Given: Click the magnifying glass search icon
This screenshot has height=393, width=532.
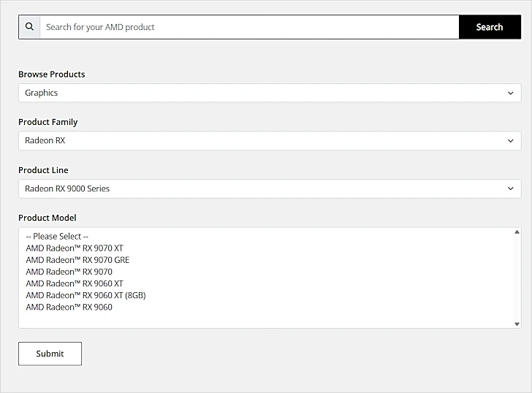Looking at the screenshot, I should [x=29, y=27].
